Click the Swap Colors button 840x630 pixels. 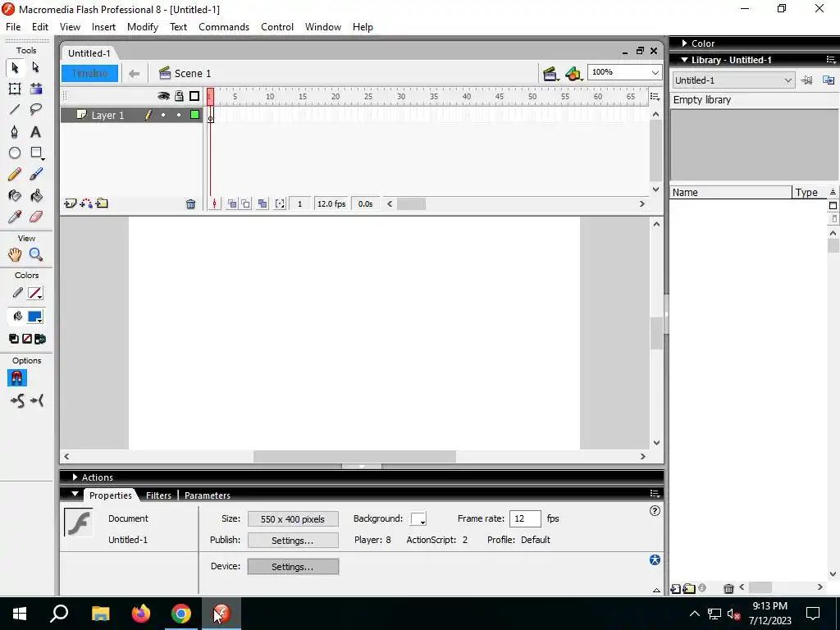coord(40,339)
